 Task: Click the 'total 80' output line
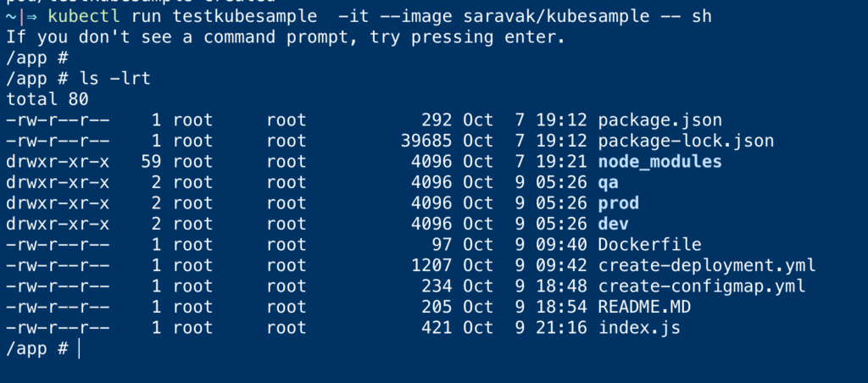point(47,100)
